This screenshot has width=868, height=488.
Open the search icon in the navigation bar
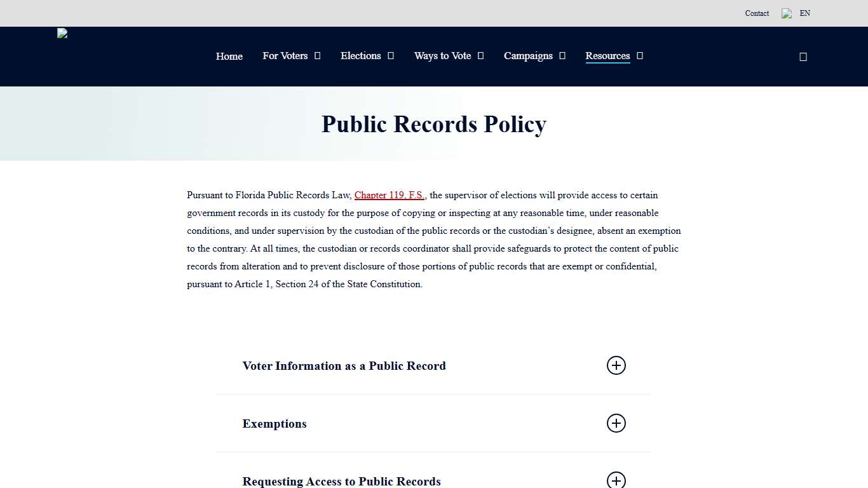(x=803, y=57)
